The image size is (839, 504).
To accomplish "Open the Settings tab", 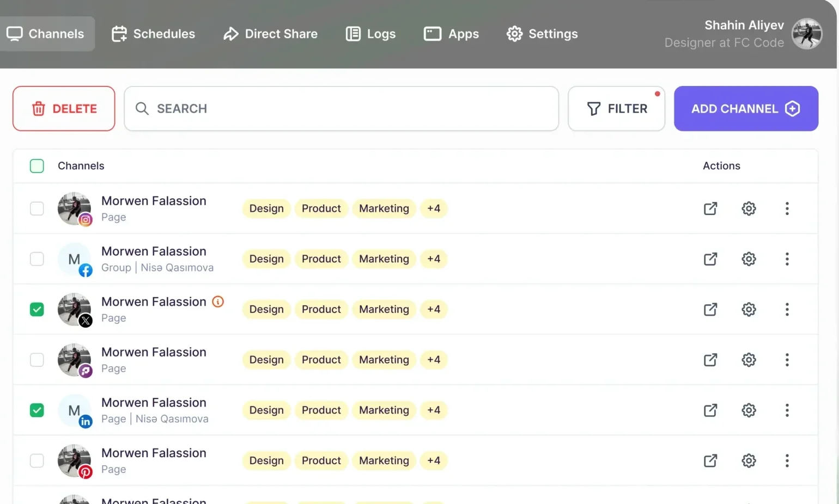I will pos(542,34).
